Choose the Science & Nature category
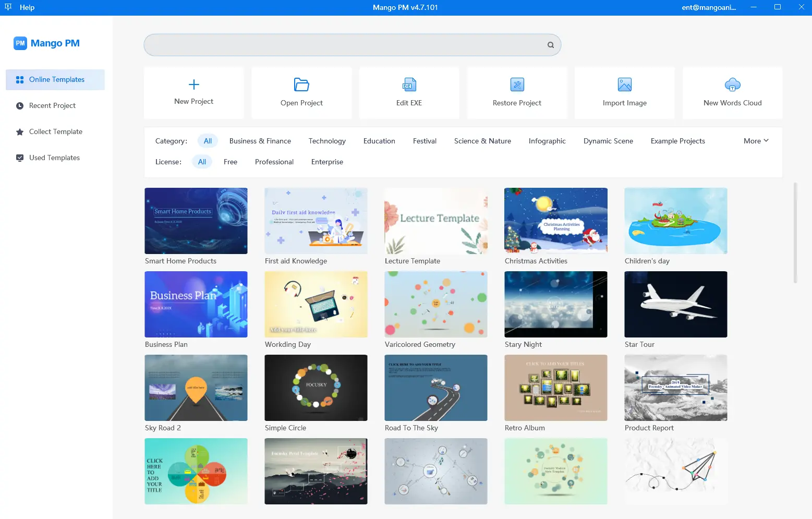This screenshot has height=519, width=812. [482, 140]
